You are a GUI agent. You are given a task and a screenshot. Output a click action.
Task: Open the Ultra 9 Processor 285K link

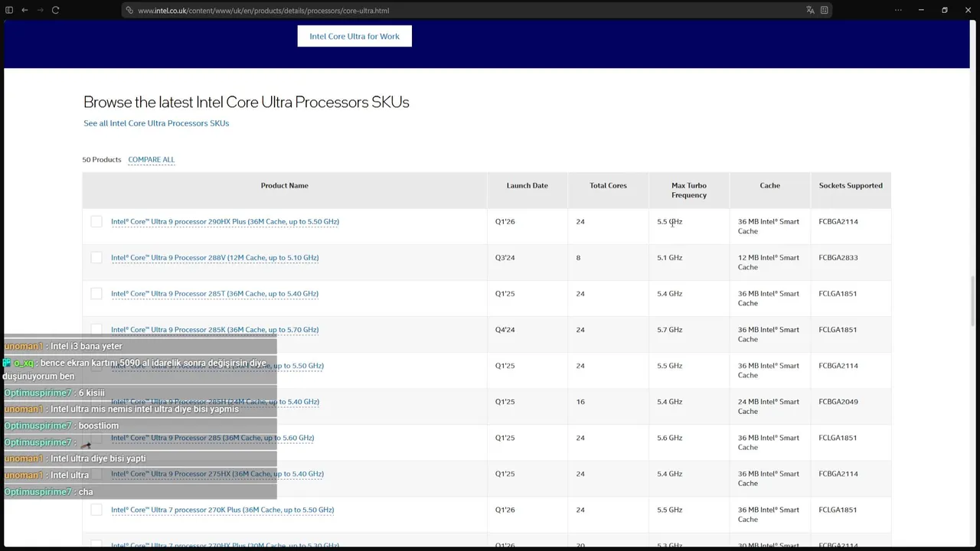pyautogui.click(x=215, y=330)
